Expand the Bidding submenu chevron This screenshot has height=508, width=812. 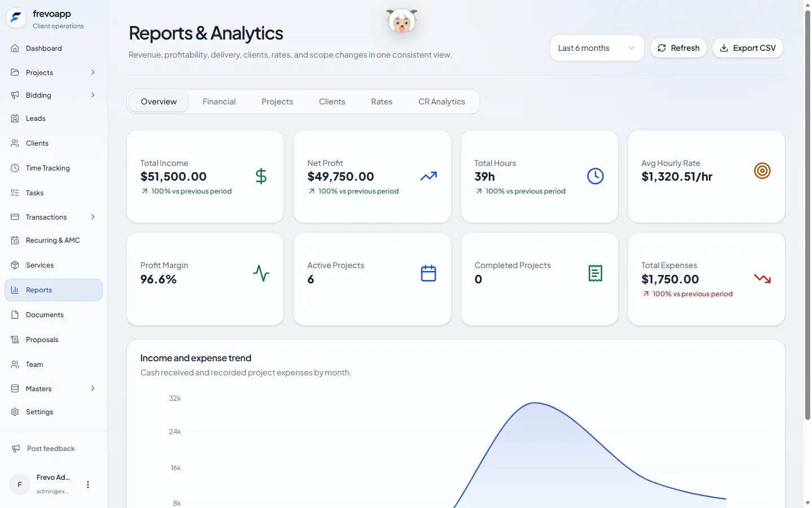[93, 95]
